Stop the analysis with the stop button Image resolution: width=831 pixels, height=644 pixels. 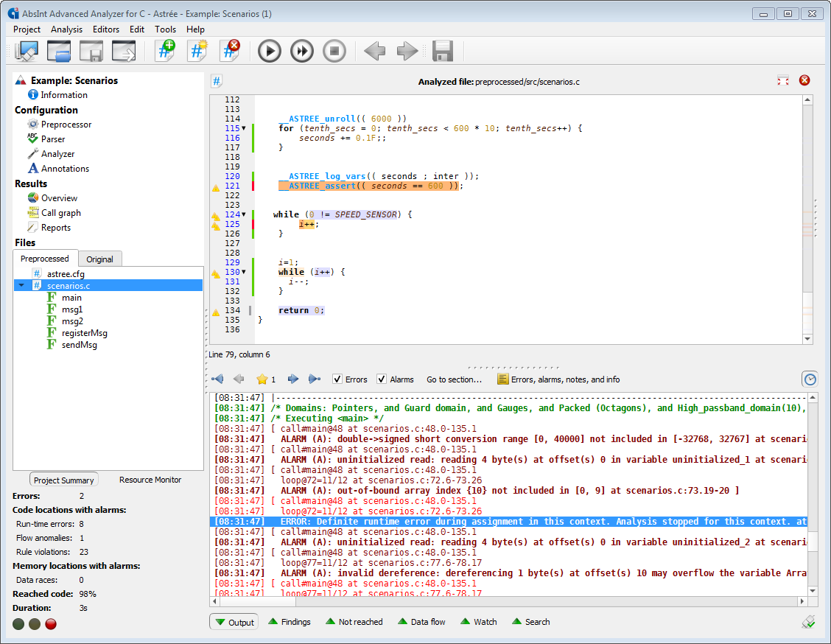coord(334,52)
